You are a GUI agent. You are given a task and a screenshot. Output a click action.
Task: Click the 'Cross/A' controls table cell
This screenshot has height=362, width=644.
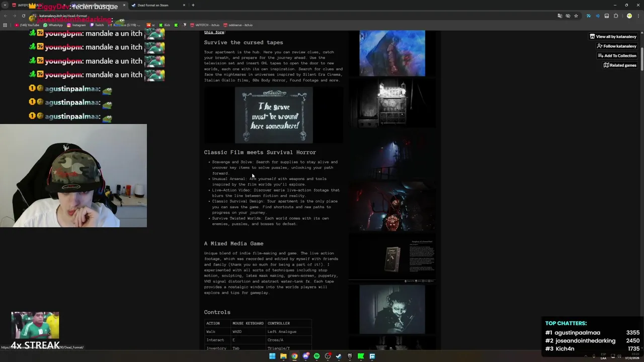(x=289, y=340)
